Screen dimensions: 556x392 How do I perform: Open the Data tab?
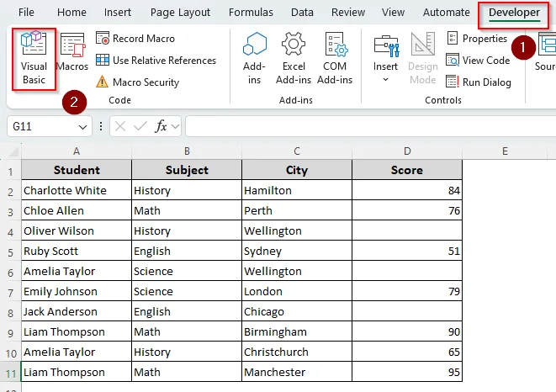click(x=302, y=13)
